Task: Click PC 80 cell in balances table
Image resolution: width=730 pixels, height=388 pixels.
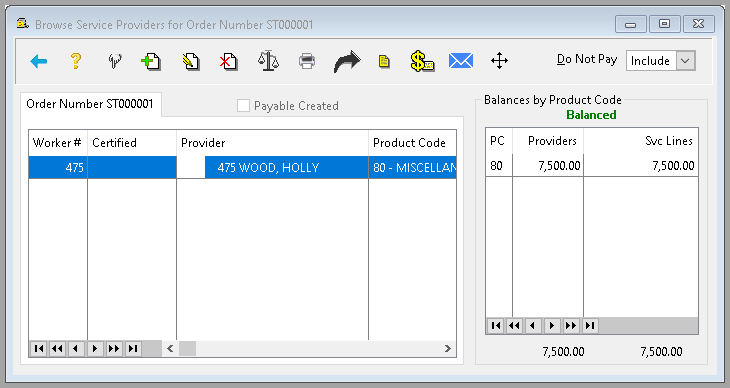Action: (x=499, y=165)
